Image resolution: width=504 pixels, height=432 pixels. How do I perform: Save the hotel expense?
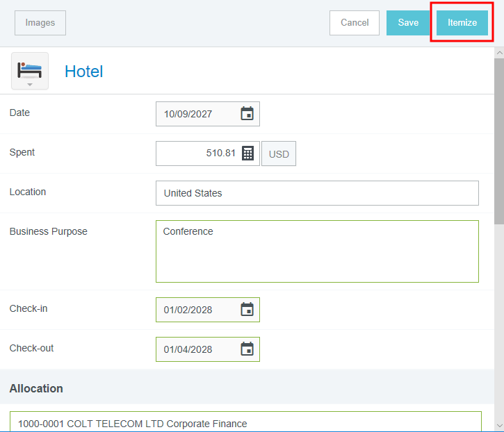[408, 23]
